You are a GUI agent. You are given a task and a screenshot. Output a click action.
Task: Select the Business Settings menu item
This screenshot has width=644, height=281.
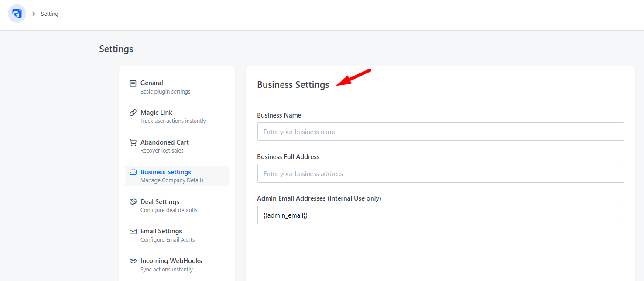[177, 176]
